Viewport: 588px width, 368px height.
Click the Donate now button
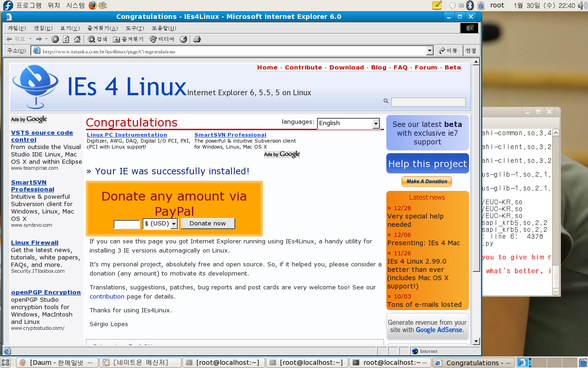[x=208, y=224]
